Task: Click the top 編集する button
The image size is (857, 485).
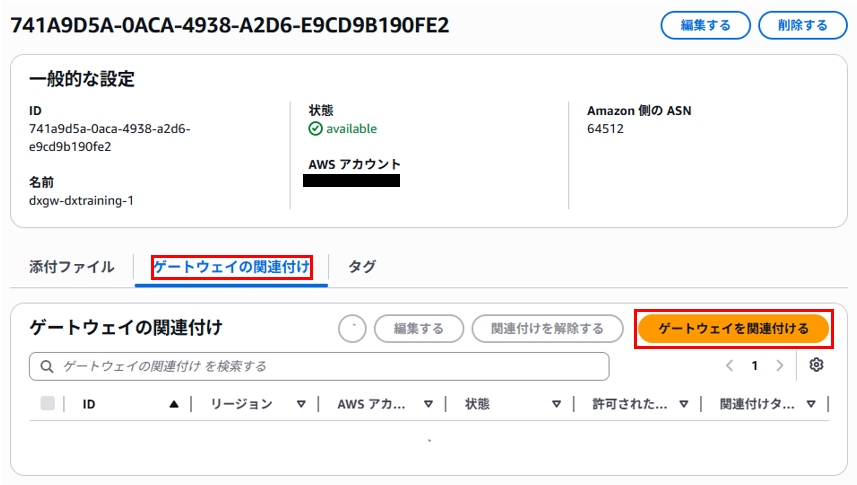Action: 706,25
